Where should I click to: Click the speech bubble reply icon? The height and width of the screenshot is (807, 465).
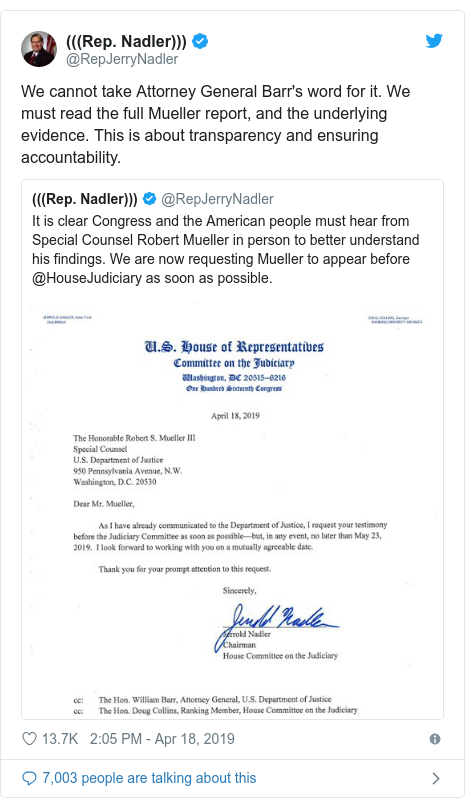(x=29, y=778)
